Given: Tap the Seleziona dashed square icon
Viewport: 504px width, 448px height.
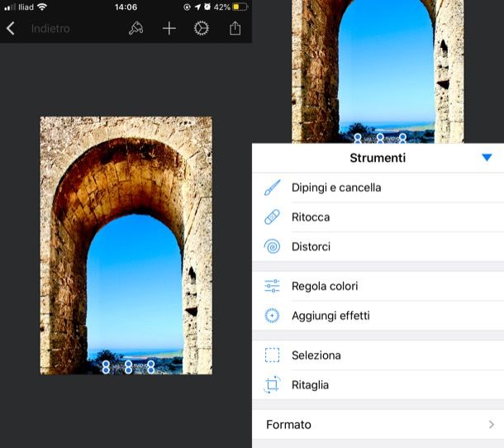Looking at the screenshot, I should pos(272,355).
